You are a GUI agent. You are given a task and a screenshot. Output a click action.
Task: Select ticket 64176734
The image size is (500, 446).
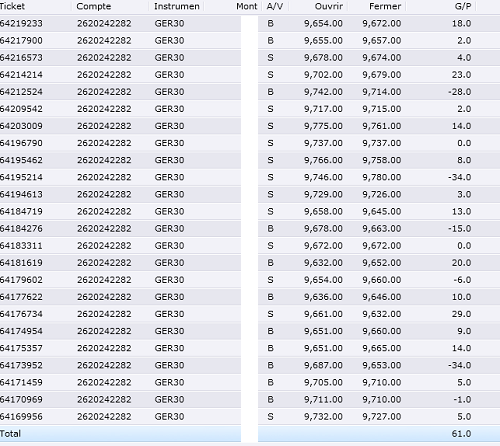21,314
